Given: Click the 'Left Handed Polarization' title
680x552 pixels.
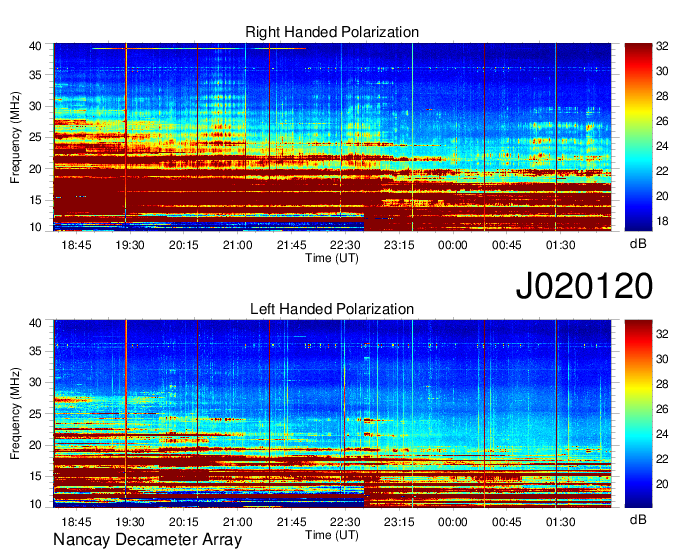Looking at the screenshot, I should 332,309.
